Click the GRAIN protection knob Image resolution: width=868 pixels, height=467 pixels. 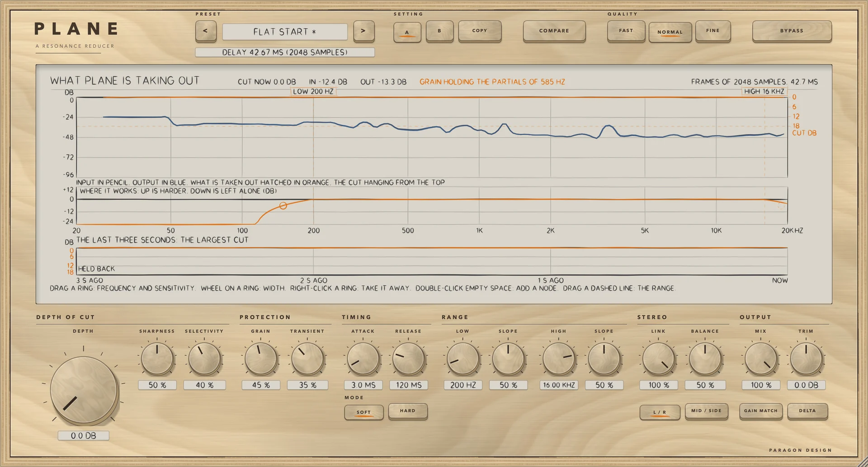pyautogui.click(x=261, y=359)
